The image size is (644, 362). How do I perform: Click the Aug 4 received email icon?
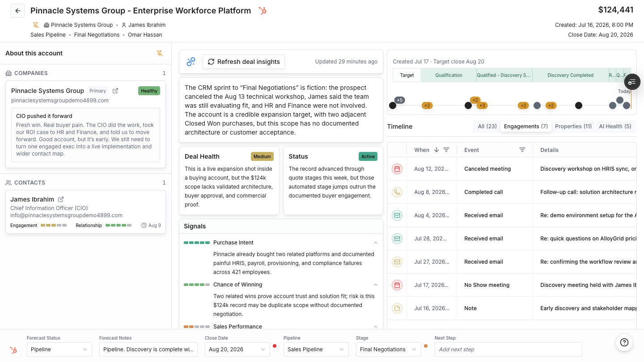(x=397, y=215)
